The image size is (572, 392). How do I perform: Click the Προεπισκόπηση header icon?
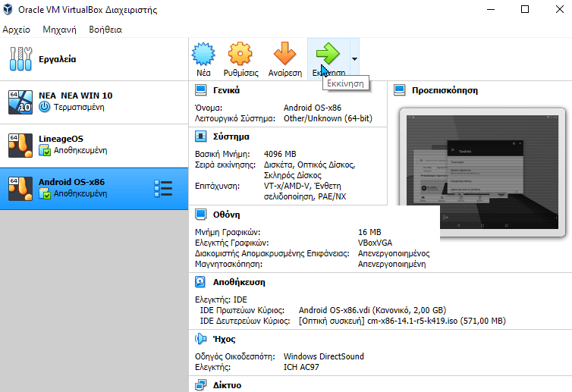400,90
